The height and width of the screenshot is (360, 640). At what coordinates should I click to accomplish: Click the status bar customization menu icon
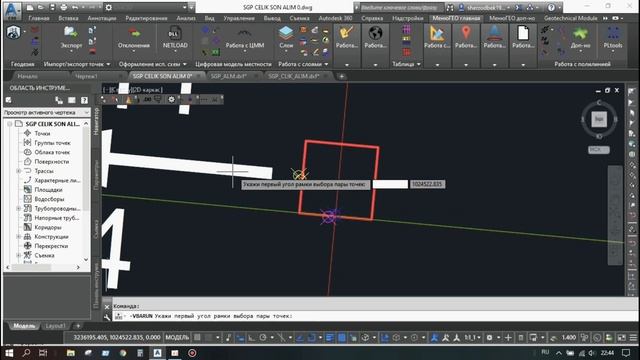point(633,338)
